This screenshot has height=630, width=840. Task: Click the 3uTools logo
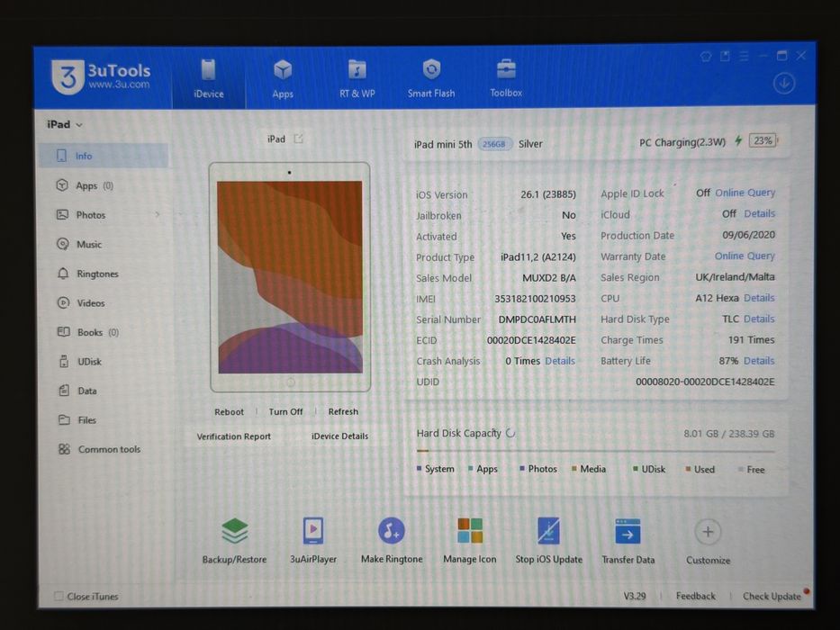coord(101,76)
